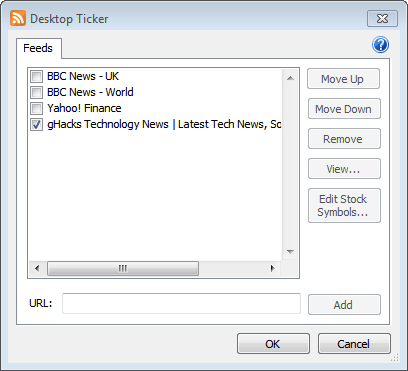Click the orange RSS Desktop Ticker icon
The height and width of the screenshot is (371, 408).
pyautogui.click(x=18, y=18)
